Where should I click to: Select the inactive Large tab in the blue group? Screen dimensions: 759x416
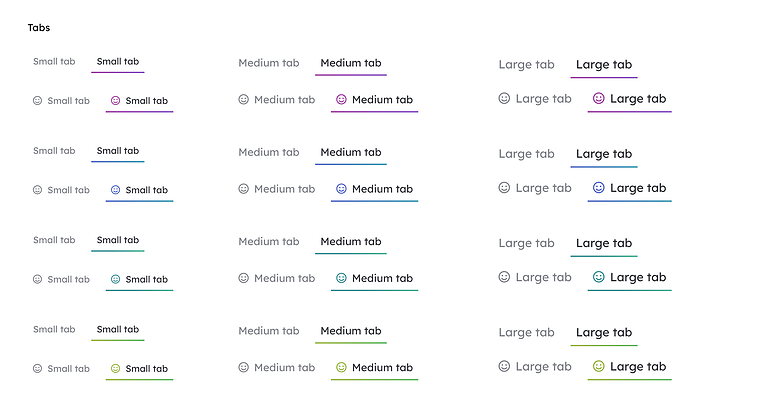click(527, 154)
